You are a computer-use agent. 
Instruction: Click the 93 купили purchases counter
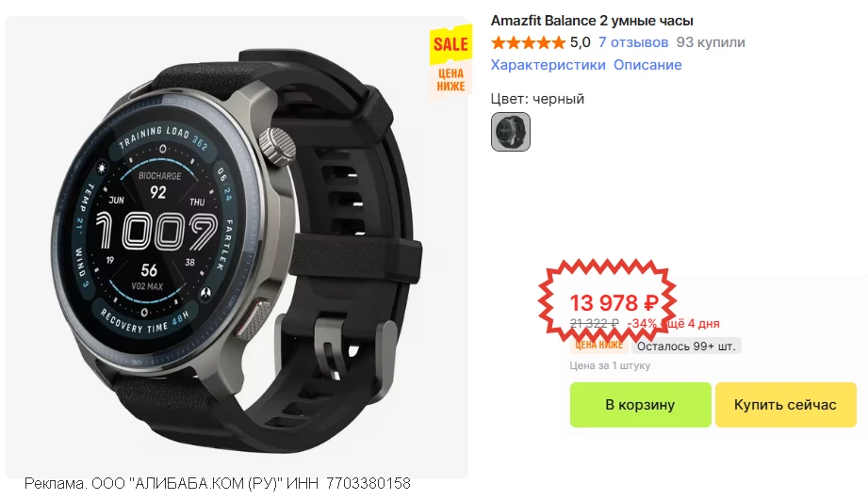(711, 42)
